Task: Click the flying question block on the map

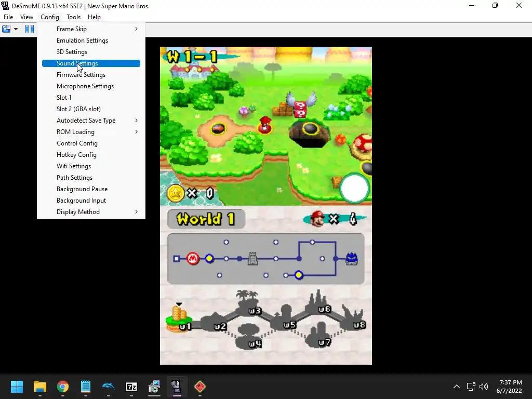Action: [x=300, y=105]
